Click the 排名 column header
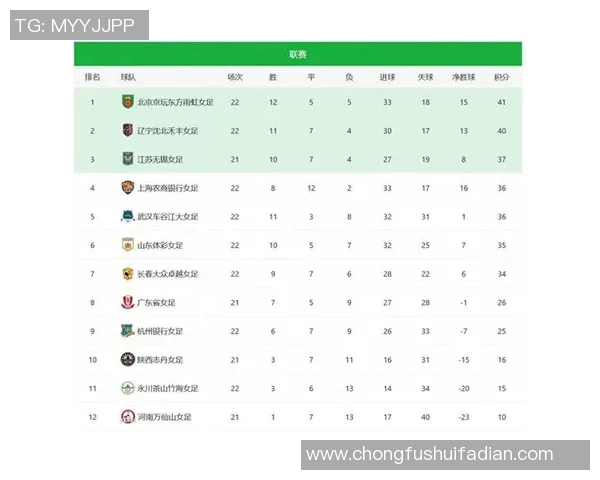The height and width of the screenshot is (480, 600). tap(93, 76)
